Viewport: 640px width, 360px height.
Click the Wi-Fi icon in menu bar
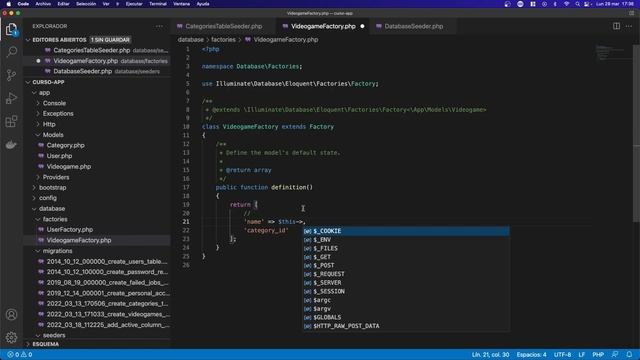pyautogui.click(x=567, y=4)
